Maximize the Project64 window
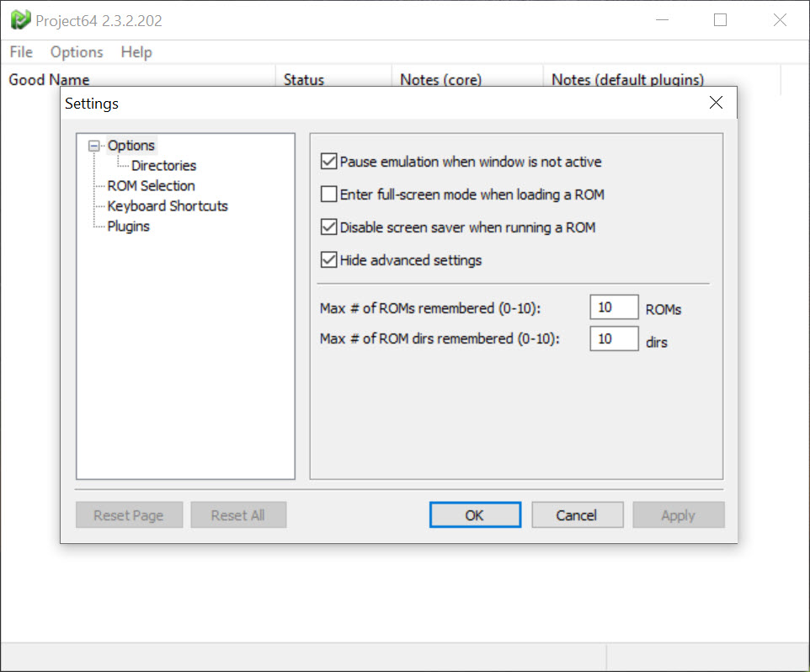The width and height of the screenshot is (810, 672). (720, 20)
